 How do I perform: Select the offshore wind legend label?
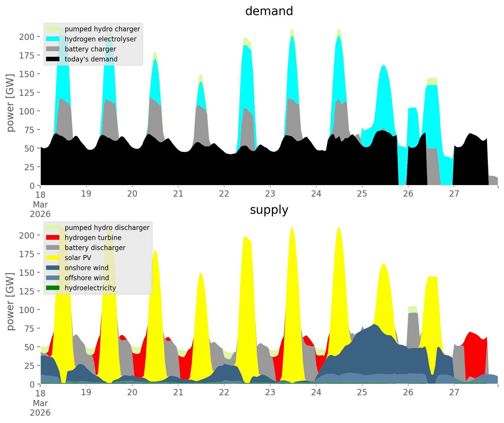click(x=87, y=278)
